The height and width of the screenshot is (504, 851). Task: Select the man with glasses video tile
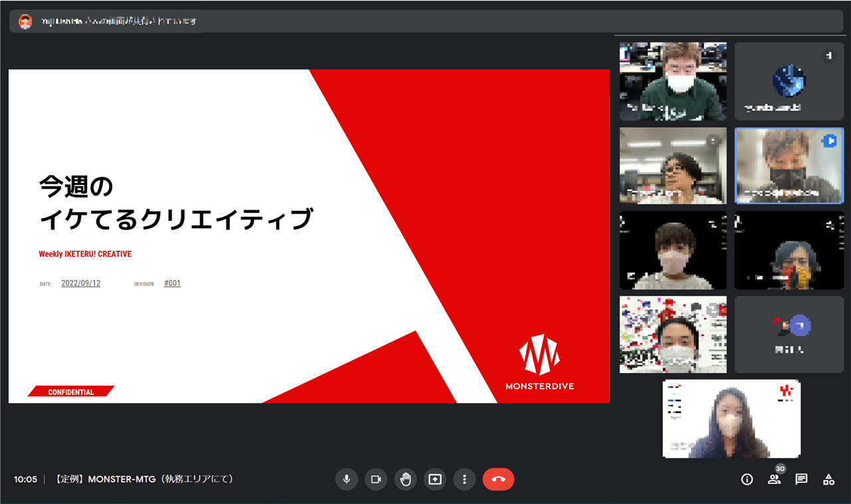[673, 166]
